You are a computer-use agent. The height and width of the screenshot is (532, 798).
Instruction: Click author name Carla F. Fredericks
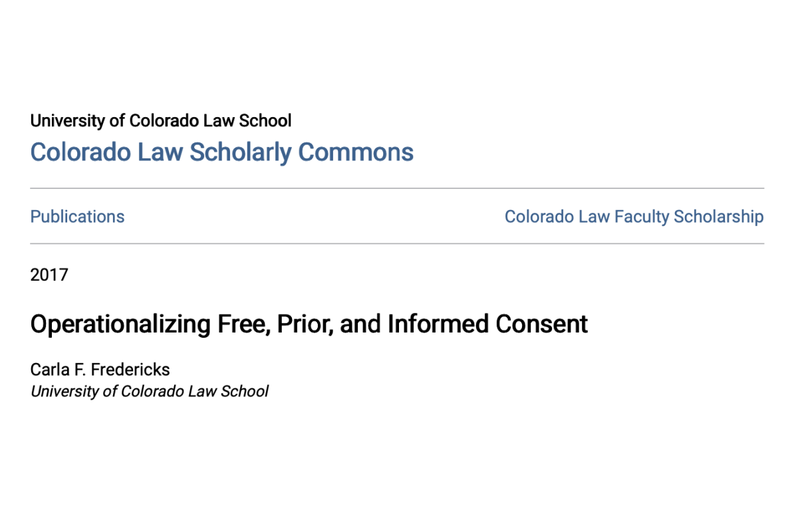(100, 369)
